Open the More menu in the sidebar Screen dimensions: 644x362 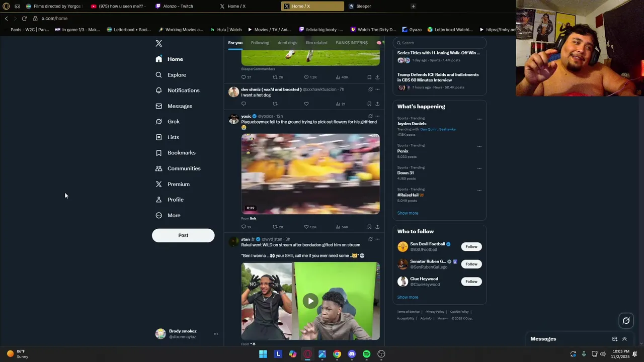(x=168, y=215)
